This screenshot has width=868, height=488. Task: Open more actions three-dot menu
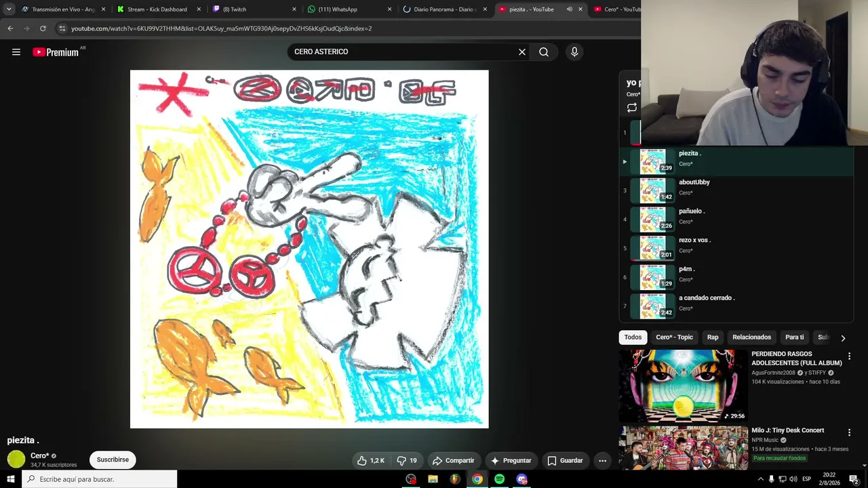tap(602, 460)
